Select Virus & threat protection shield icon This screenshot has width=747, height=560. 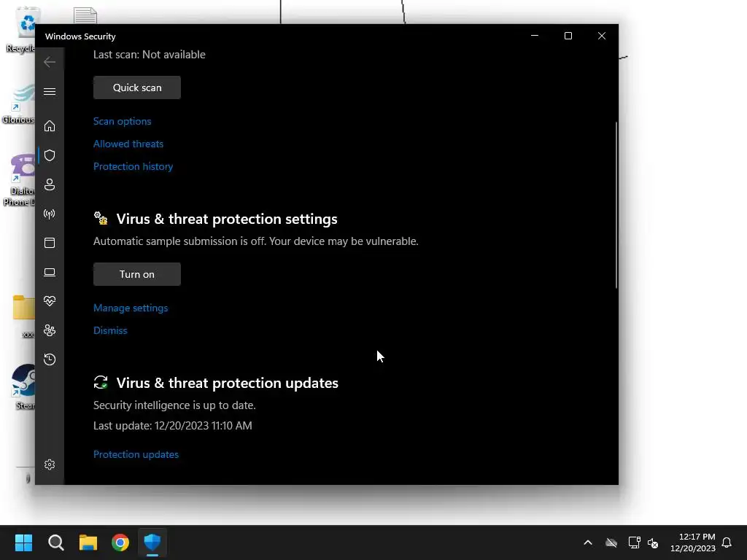coord(50,155)
